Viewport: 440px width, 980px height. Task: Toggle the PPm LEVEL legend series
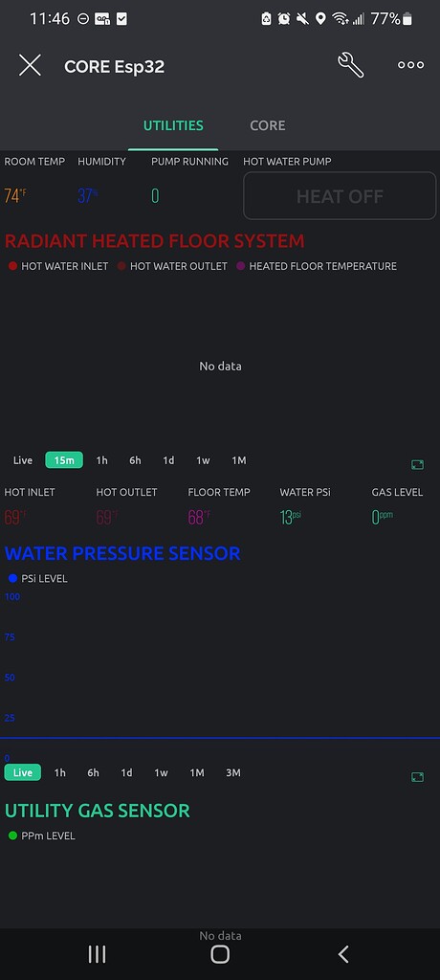click(42, 835)
